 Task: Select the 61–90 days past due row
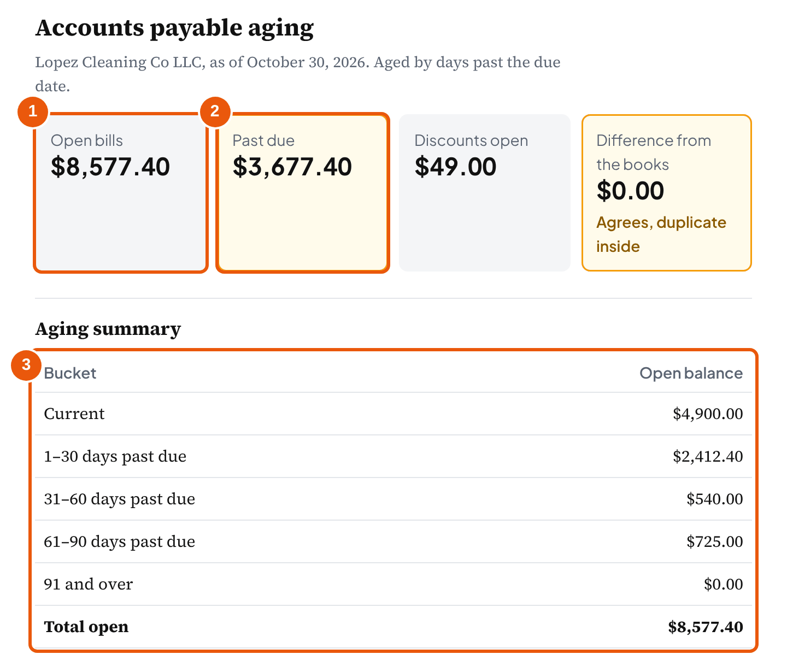click(393, 541)
